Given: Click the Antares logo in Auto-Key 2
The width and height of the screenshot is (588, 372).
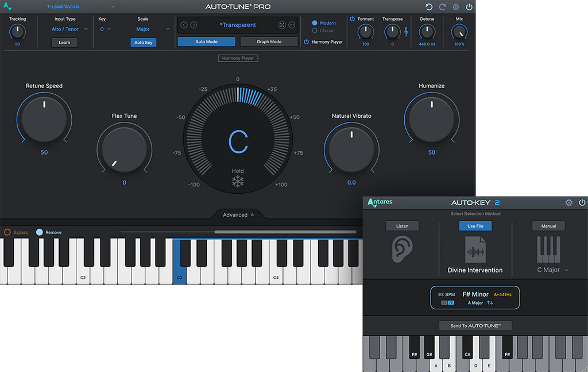Looking at the screenshot, I should [x=380, y=202].
